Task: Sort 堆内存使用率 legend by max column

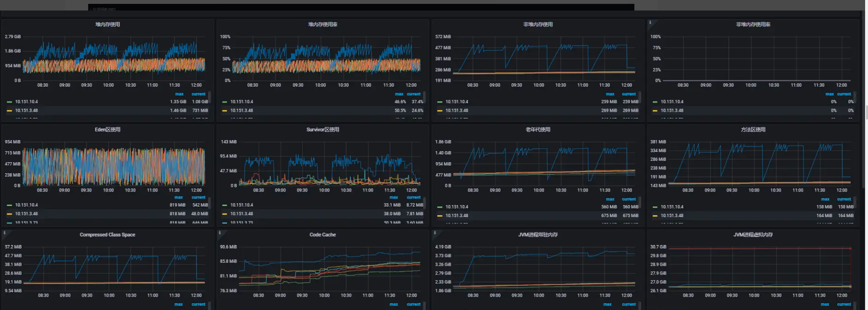Action: [399, 94]
